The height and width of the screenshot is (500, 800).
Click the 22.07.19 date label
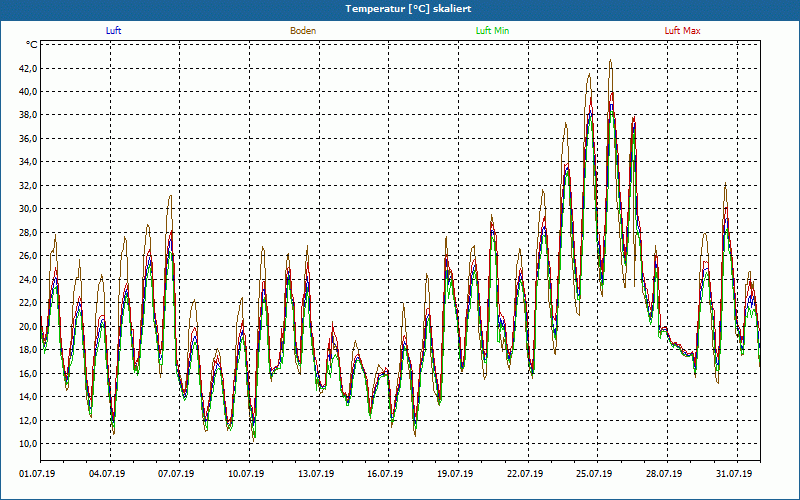click(525, 474)
